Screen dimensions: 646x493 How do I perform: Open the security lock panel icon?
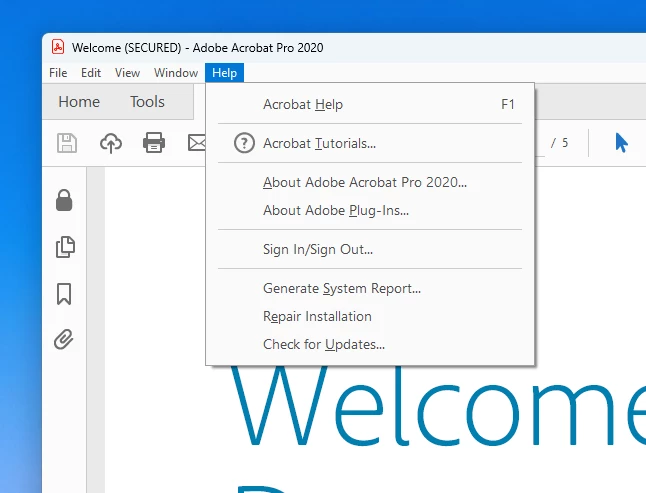click(x=64, y=200)
